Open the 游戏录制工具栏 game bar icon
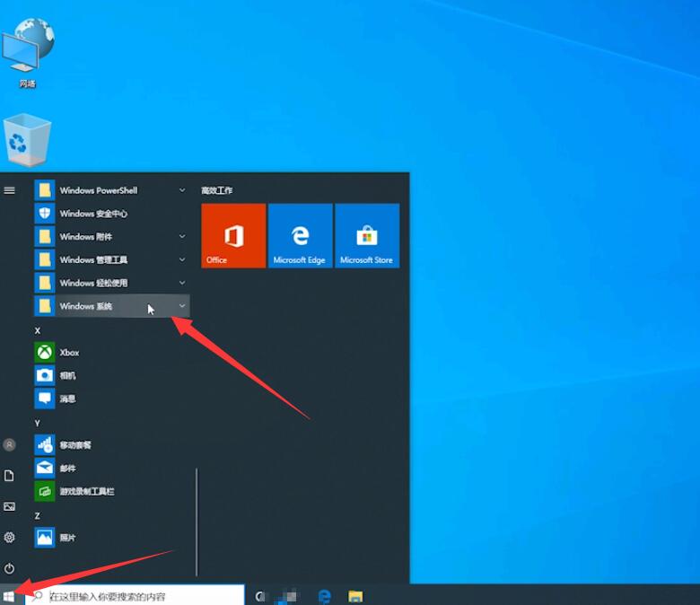This screenshot has width=700, height=605. point(45,492)
